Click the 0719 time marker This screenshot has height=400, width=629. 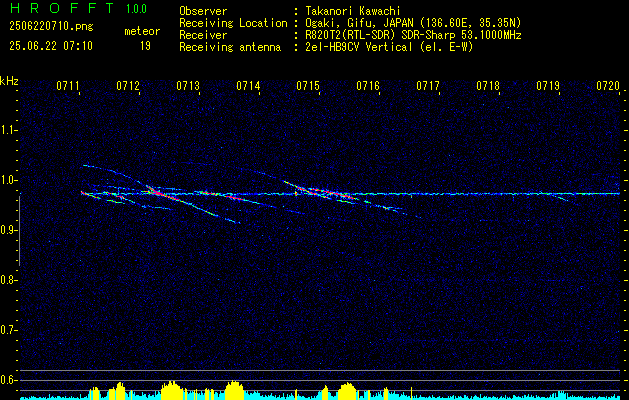pos(548,85)
